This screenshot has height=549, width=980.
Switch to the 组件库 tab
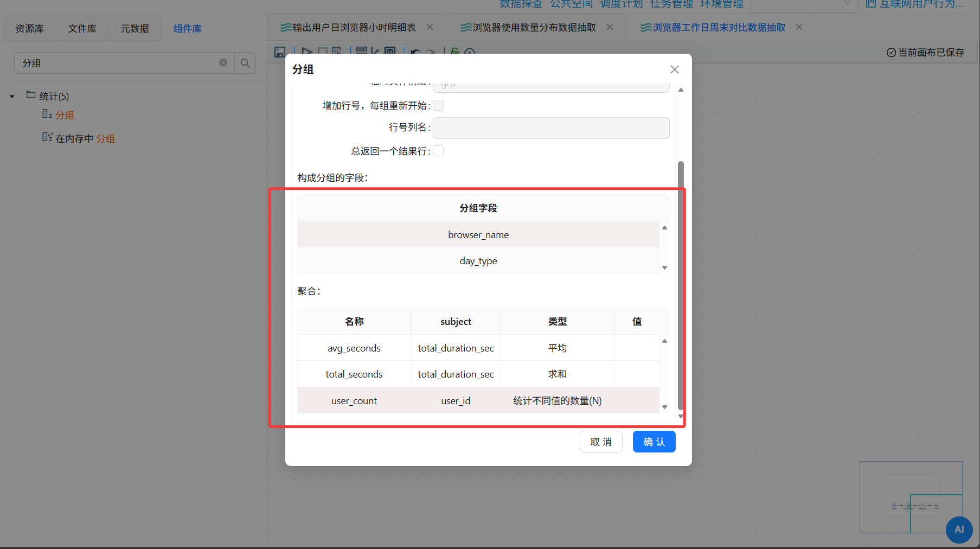click(188, 28)
